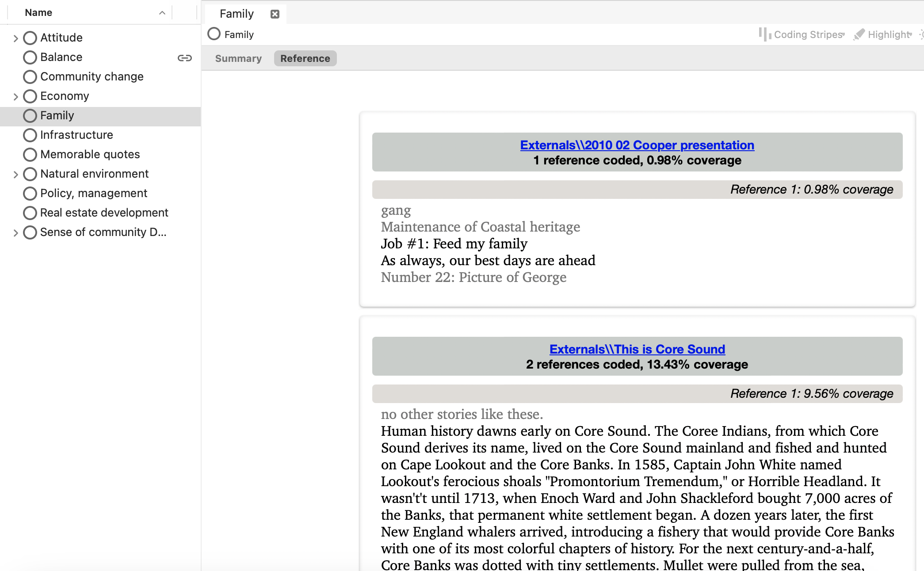Click the Economy code circle icon
This screenshot has height=571, width=924.
point(30,96)
